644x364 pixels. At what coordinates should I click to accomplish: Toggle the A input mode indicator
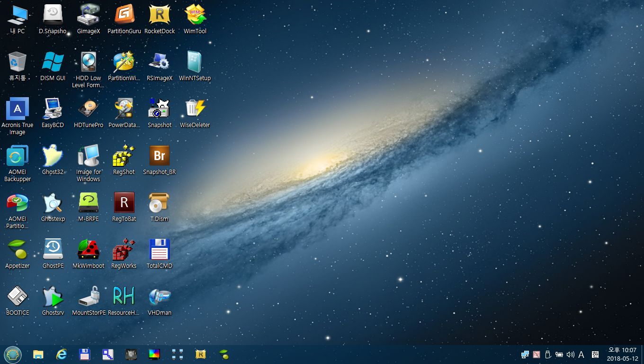click(581, 355)
